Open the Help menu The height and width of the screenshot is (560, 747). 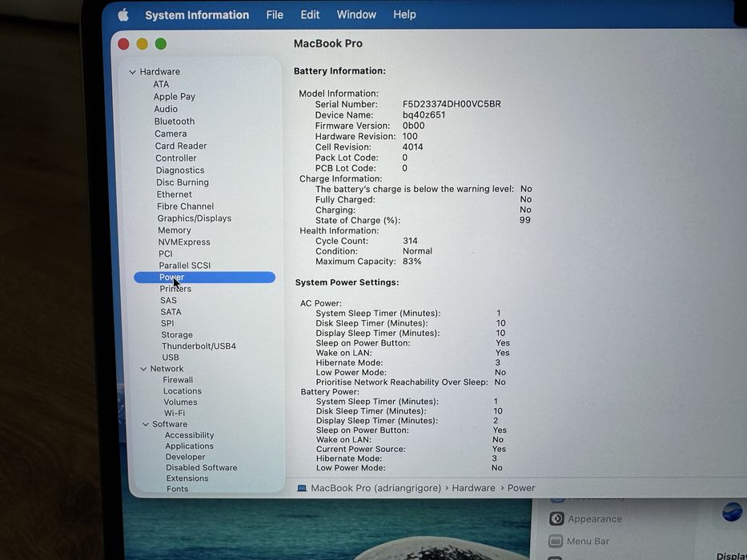[x=404, y=14]
